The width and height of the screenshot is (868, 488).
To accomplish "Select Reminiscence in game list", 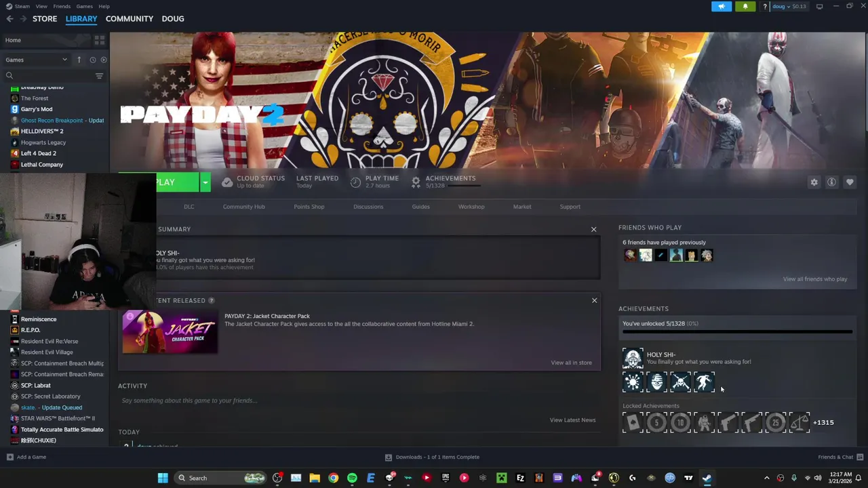I will pos(38,319).
